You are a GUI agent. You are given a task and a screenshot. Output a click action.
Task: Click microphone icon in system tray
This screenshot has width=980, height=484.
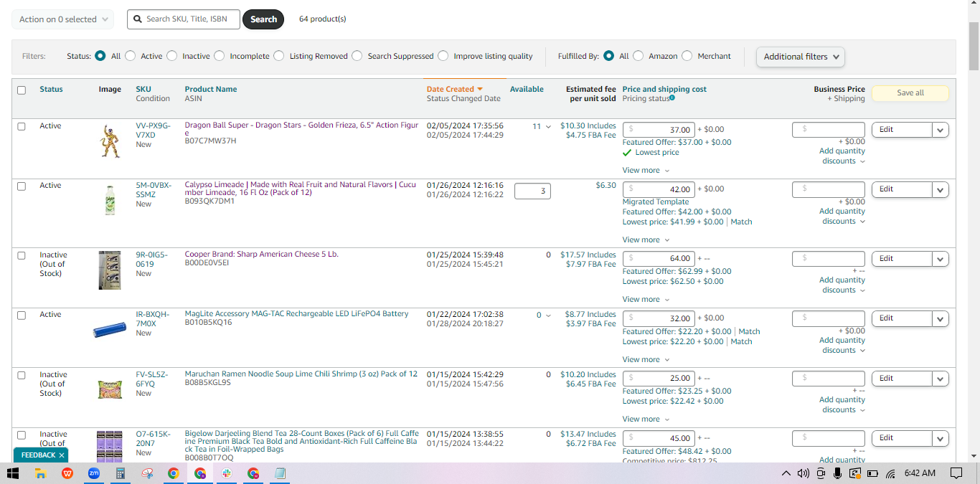[838, 473]
